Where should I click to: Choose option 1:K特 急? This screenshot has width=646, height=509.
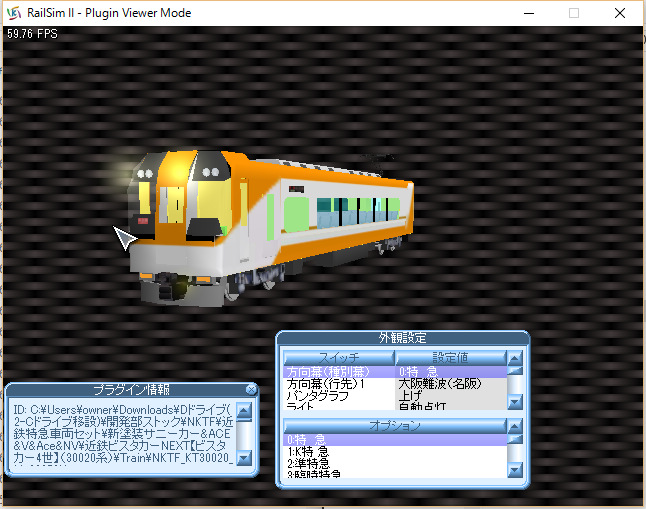pyautogui.click(x=395, y=452)
